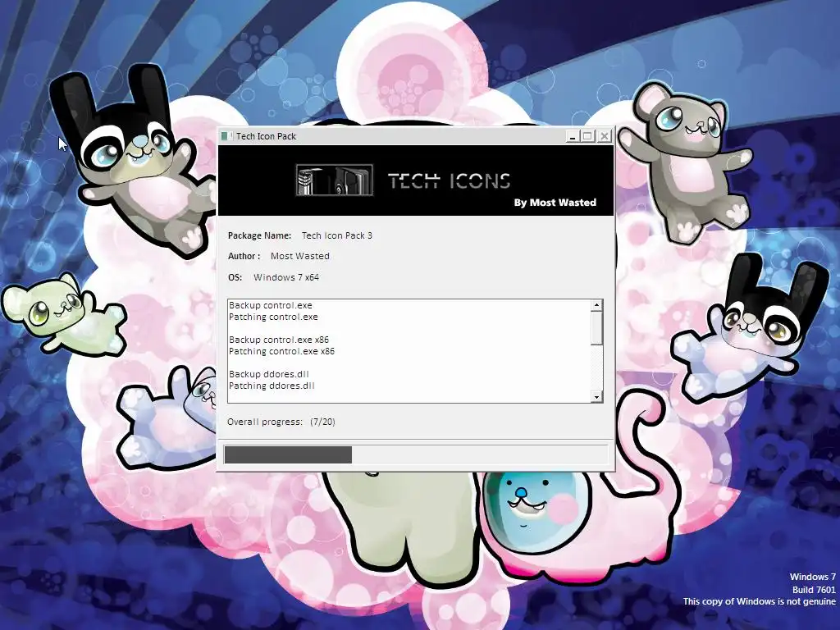Image resolution: width=840 pixels, height=630 pixels.
Task: Close the Tech Icon Pack window
Action: 605,136
